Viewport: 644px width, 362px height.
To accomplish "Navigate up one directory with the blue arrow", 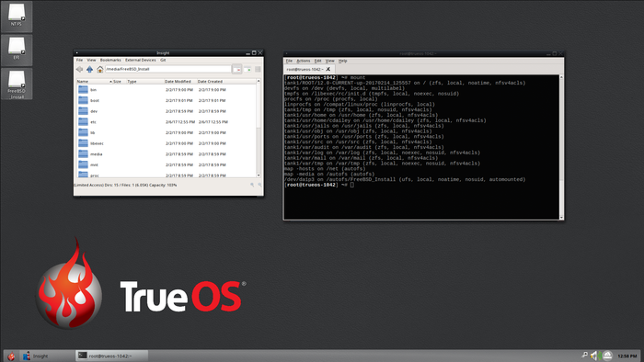I will (x=89, y=69).
